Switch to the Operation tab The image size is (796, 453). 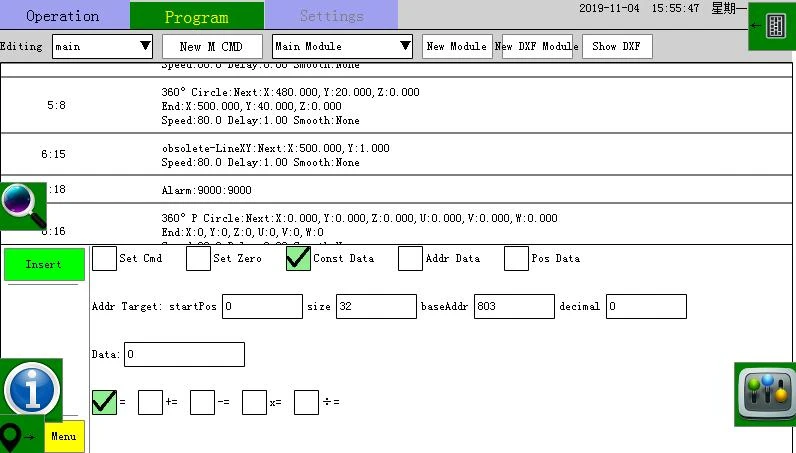click(63, 16)
